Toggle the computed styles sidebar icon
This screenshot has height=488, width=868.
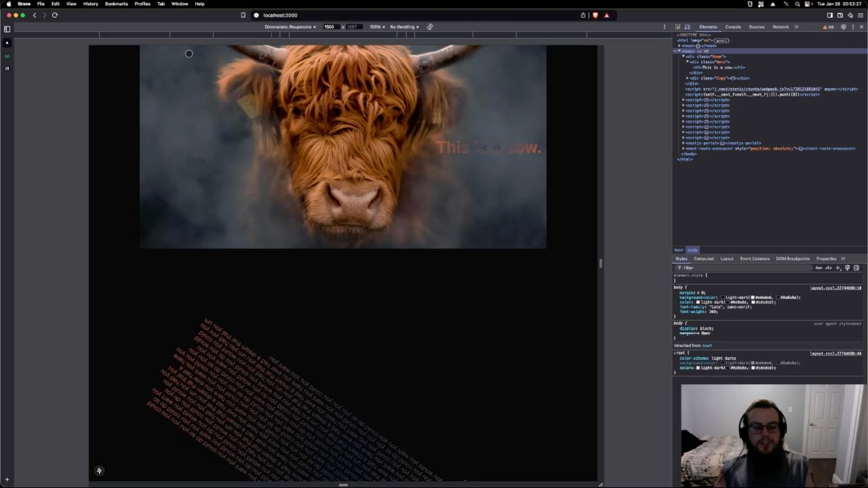click(856, 268)
